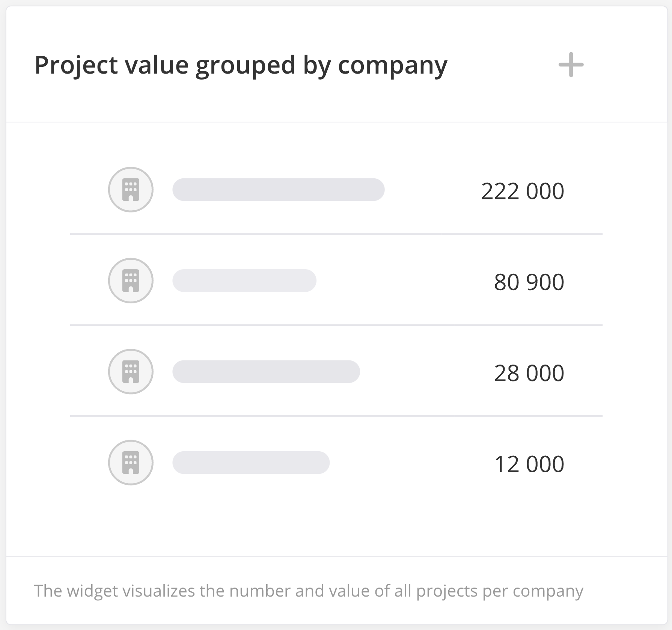Click the divider line above the 12 000 row

pos(336,416)
